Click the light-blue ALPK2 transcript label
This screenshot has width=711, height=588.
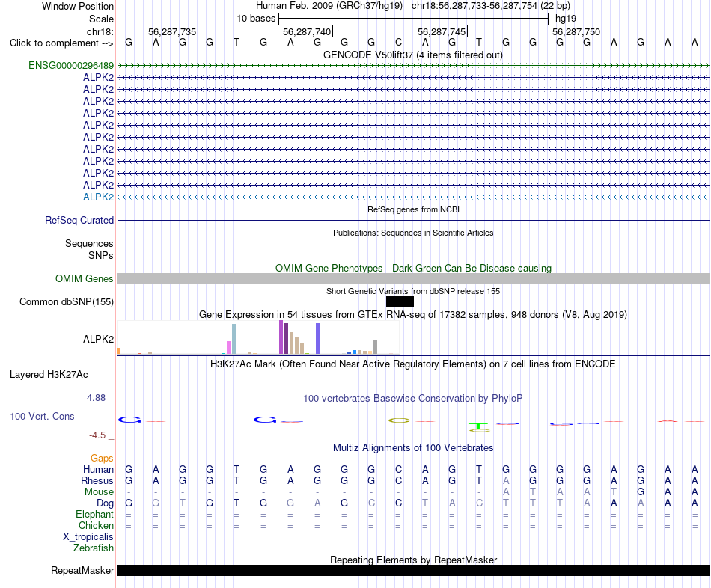98,197
